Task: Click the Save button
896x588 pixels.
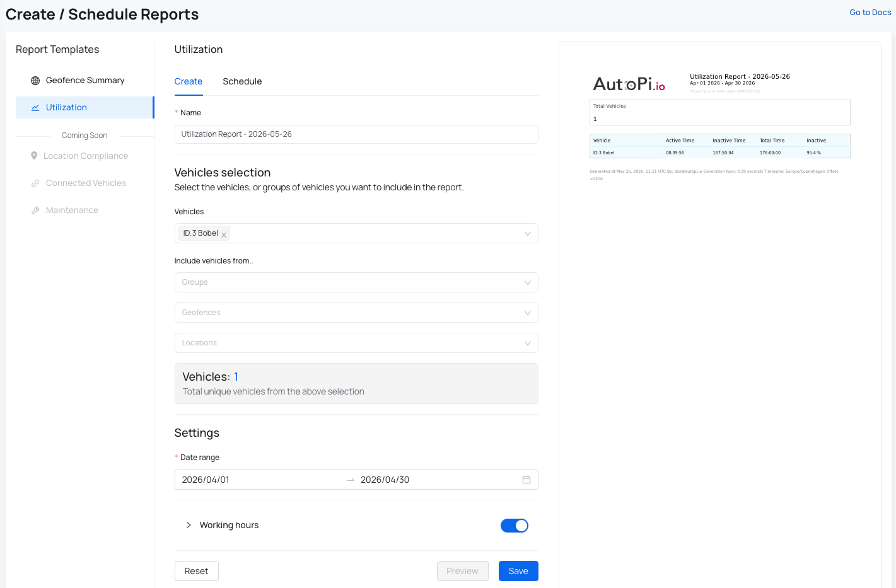Action: (x=518, y=571)
